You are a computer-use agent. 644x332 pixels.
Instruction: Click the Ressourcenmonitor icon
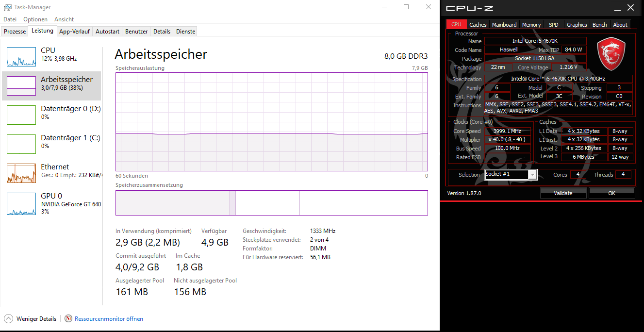click(68, 319)
